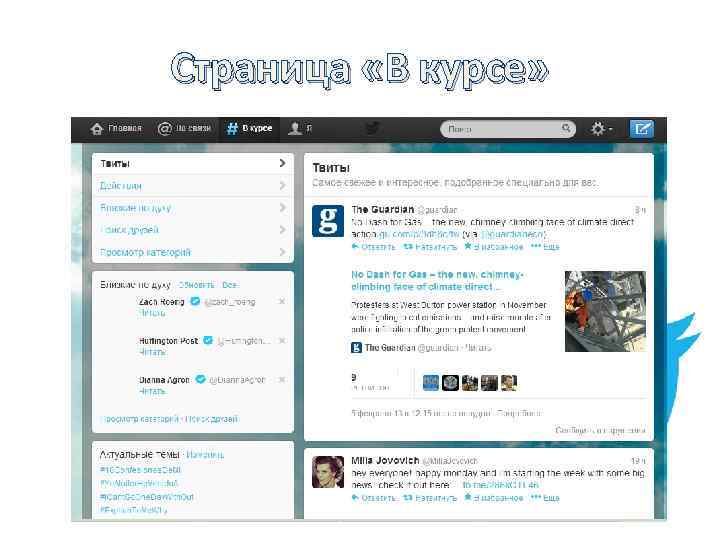Open the Я profile tab
This screenshot has height=540, width=720.
[300, 129]
